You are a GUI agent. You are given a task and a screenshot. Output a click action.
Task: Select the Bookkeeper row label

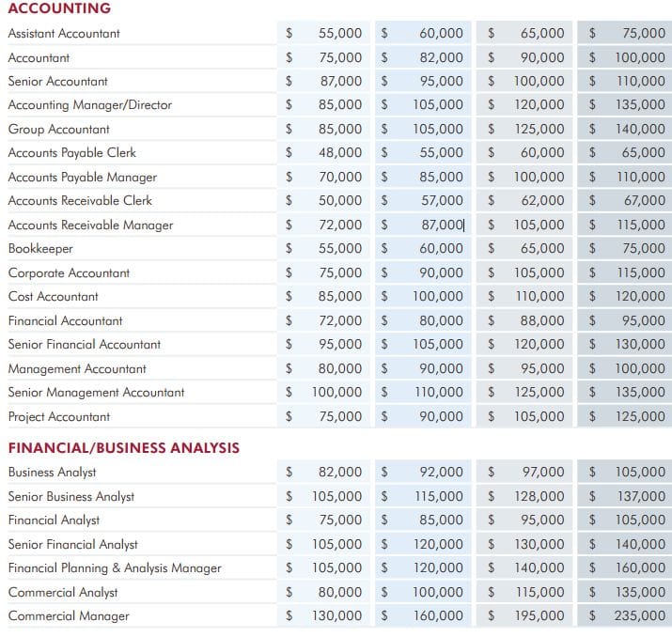pos(40,249)
